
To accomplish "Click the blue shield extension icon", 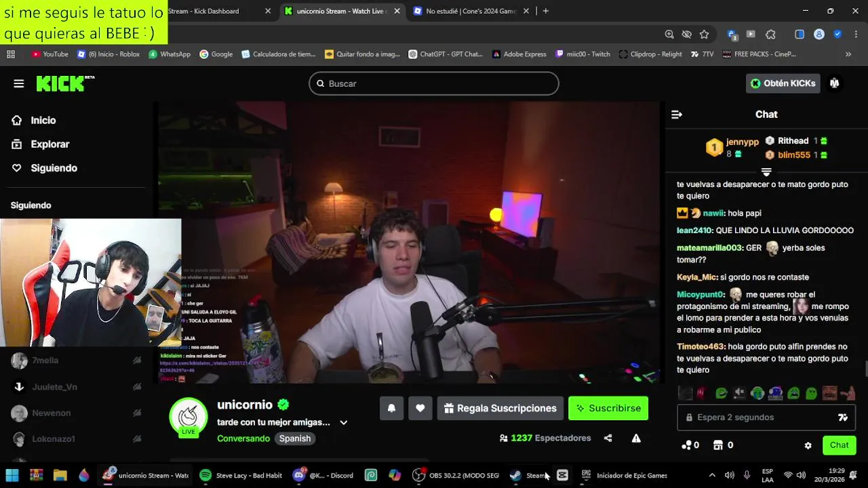I will (837, 35).
